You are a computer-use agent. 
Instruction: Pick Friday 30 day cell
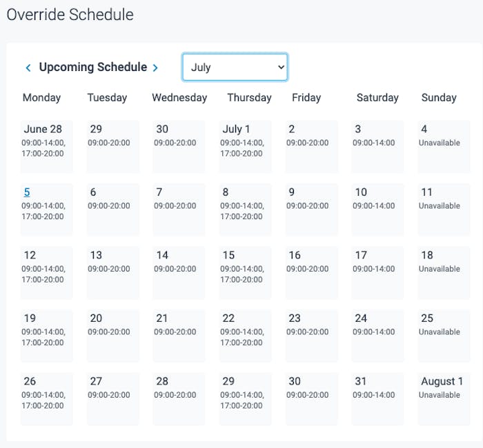[x=311, y=398]
